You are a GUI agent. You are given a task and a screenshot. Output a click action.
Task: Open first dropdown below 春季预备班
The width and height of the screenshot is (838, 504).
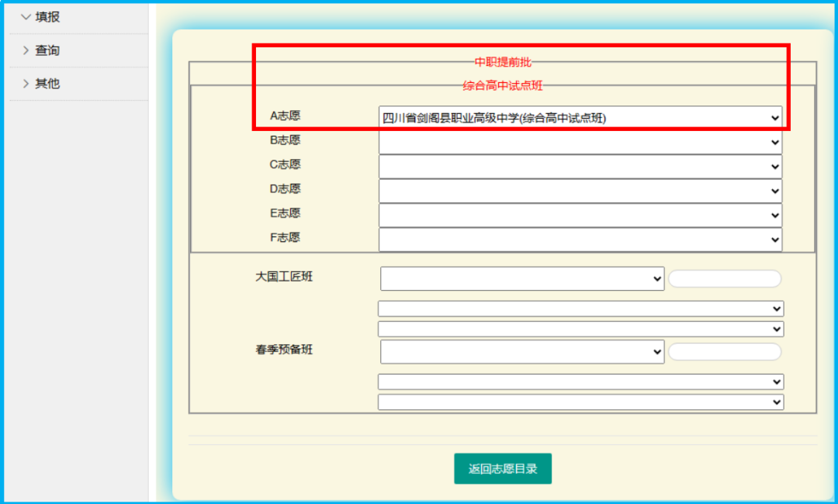point(580,381)
